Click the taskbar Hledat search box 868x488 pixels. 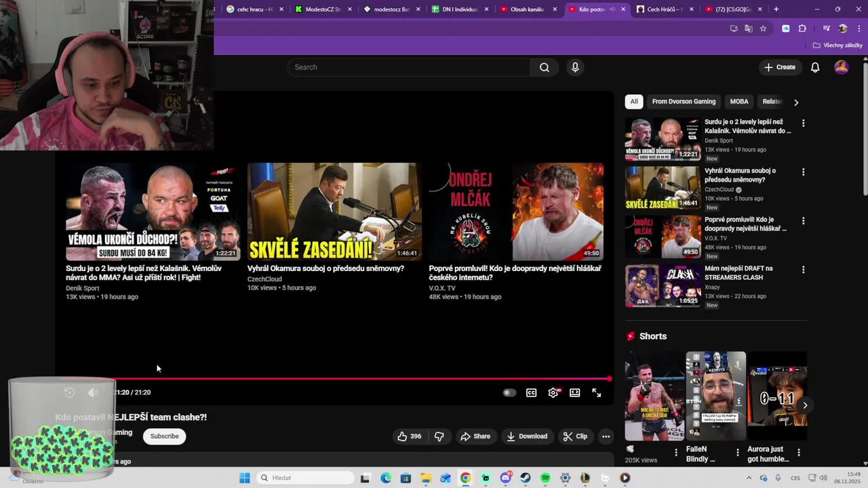(x=306, y=478)
